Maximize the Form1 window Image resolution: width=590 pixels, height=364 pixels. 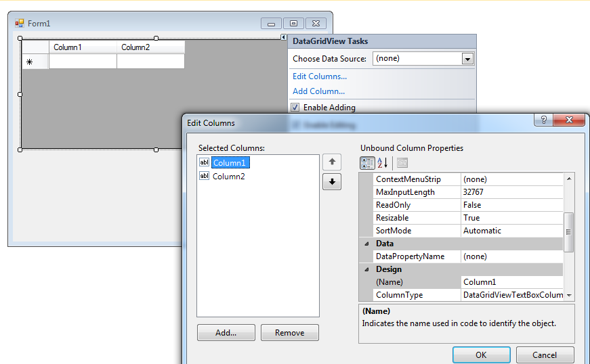click(293, 24)
